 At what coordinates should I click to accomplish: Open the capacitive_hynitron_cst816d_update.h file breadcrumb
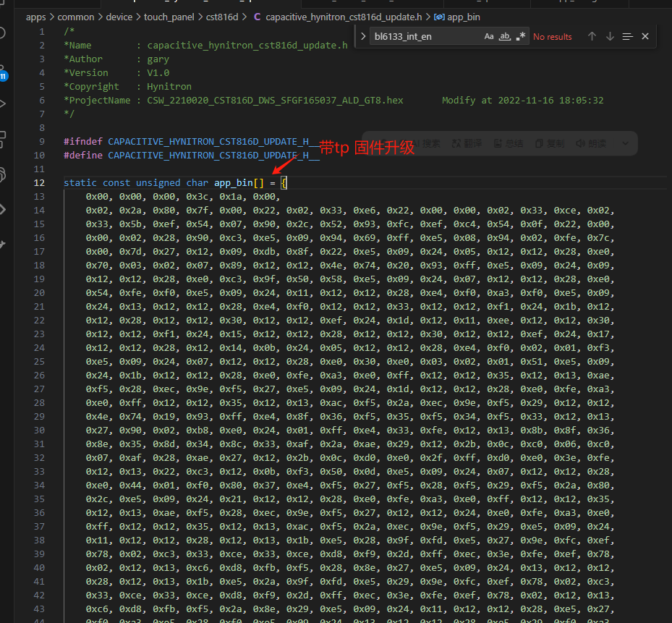tap(338, 17)
